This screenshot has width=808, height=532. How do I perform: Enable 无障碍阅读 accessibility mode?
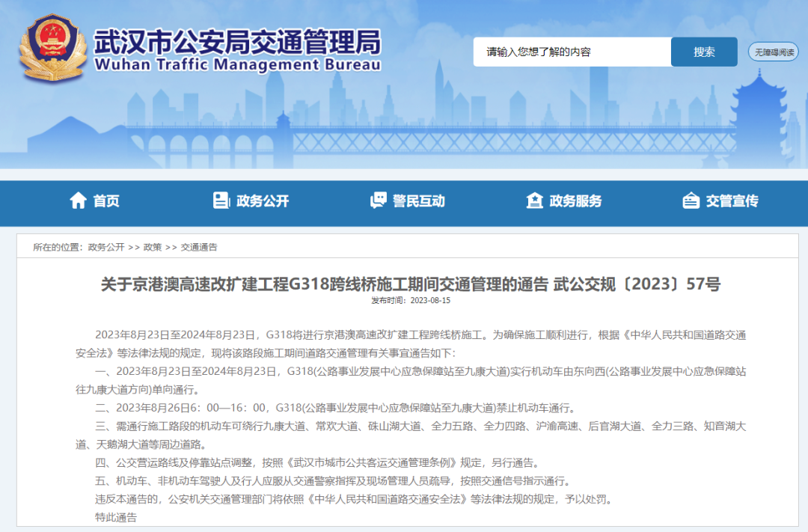[773, 52]
